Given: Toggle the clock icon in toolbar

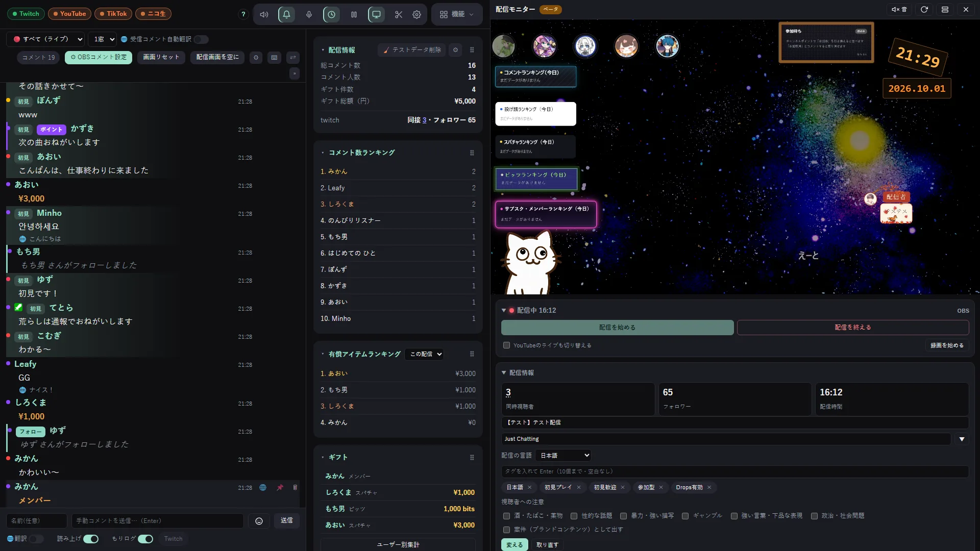Looking at the screenshot, I should pos(331,14).
